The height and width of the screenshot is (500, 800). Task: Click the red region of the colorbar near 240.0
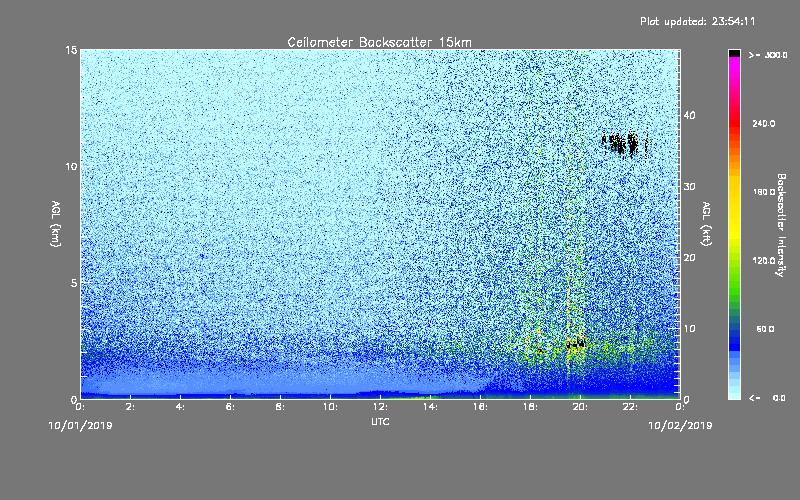click(x=734, y=122)
